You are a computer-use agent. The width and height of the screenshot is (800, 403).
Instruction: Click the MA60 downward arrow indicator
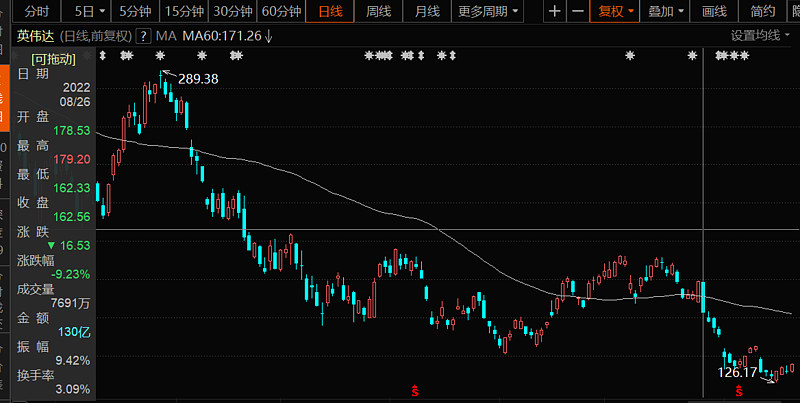(x=268, y=36)
